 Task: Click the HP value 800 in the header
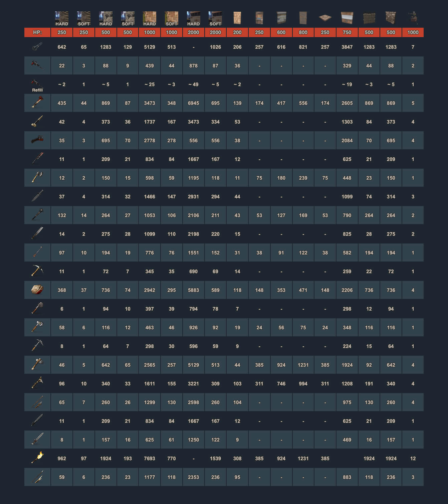(x=303, y=32)
